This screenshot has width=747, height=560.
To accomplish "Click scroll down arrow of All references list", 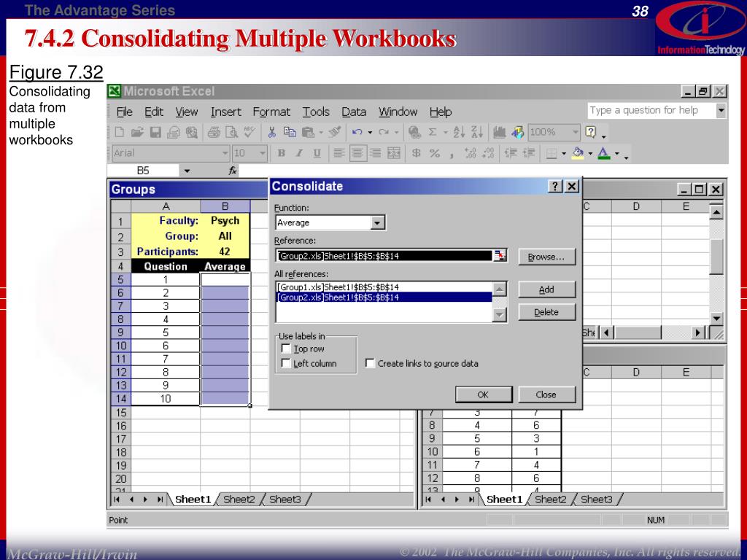I will (x=499, y=315).
